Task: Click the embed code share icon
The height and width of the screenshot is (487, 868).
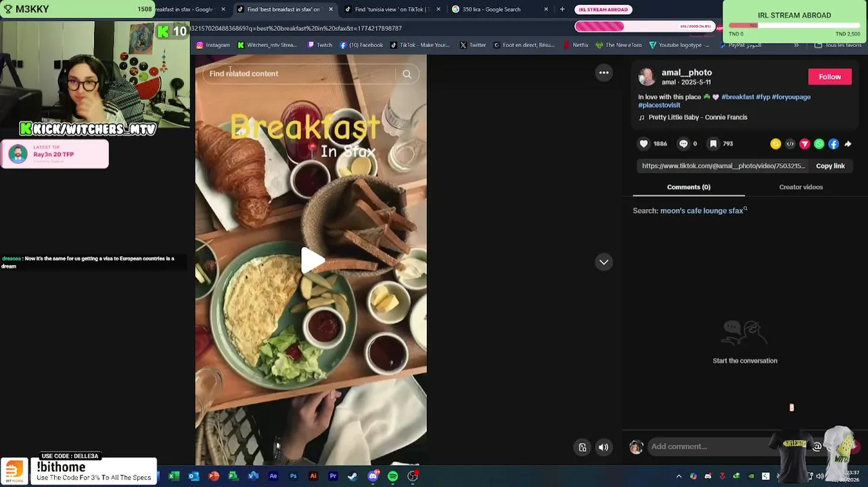Action: 790,143
